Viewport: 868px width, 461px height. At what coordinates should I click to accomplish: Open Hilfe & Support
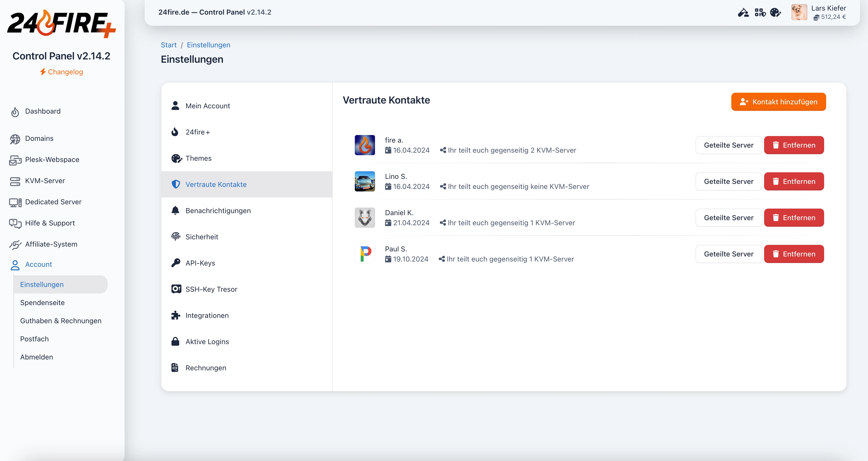[50, 223]
